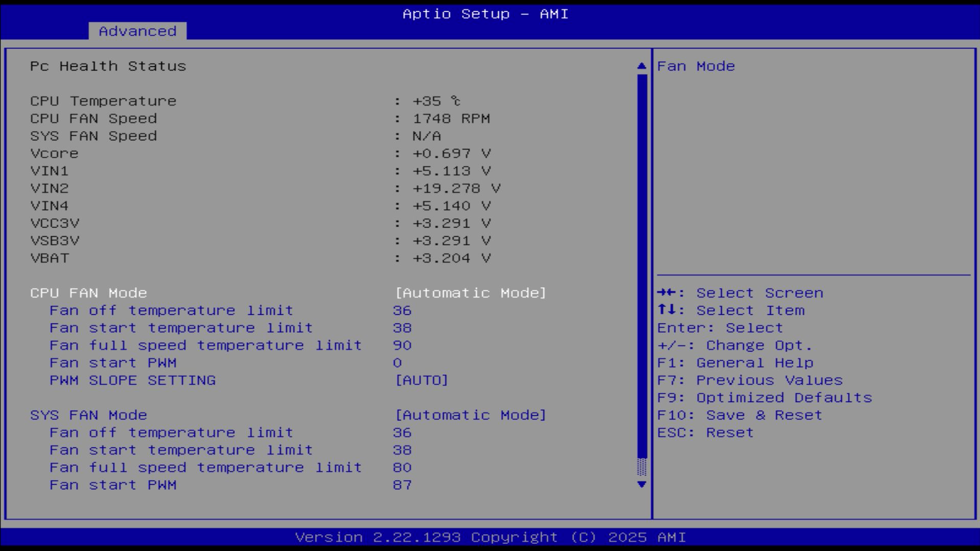
Task: Click the left-right arrows Select Screen icon
Action: (667, 293)
